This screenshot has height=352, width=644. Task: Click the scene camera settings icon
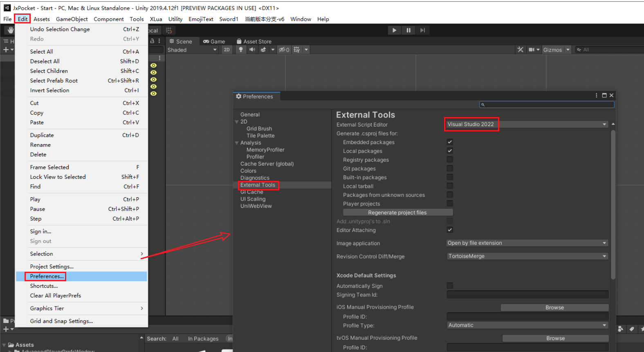[x=532, y=50]
